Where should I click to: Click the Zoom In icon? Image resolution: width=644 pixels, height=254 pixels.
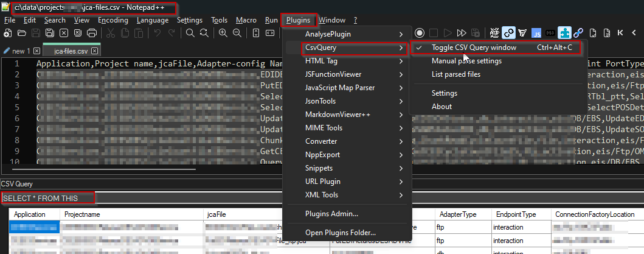click(x=223, y=33)
